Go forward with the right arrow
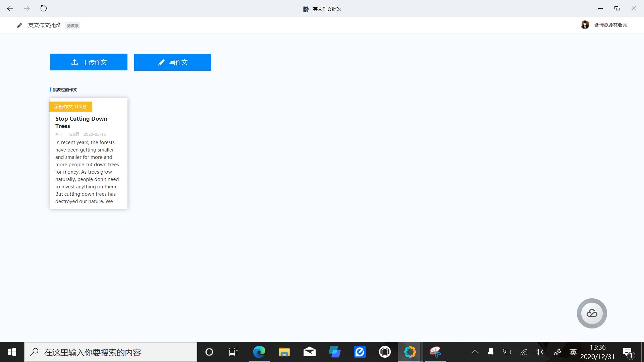The image size is (644, 362). point(27,8)
